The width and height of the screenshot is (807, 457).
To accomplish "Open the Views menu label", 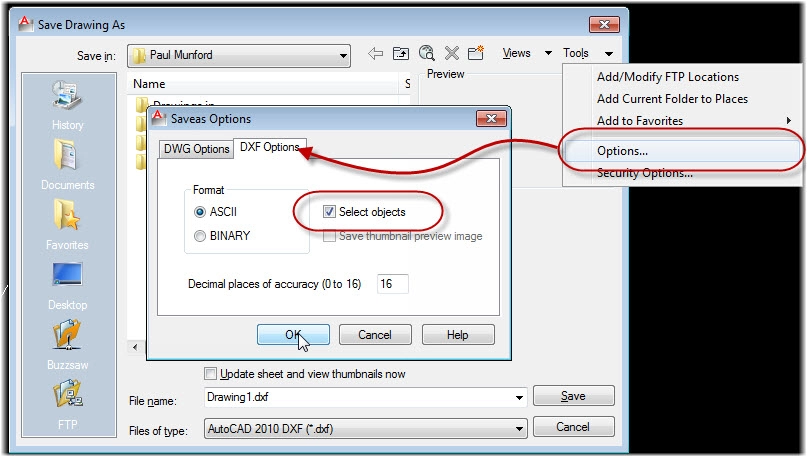I will pyautogui.click(x=516, y=53).
